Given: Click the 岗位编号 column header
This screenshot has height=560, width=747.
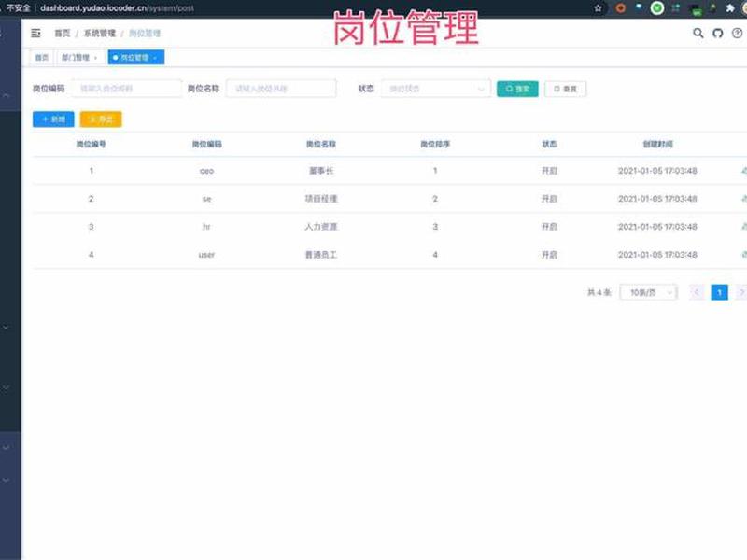Looking at the screenshot, I should [91, 144].
